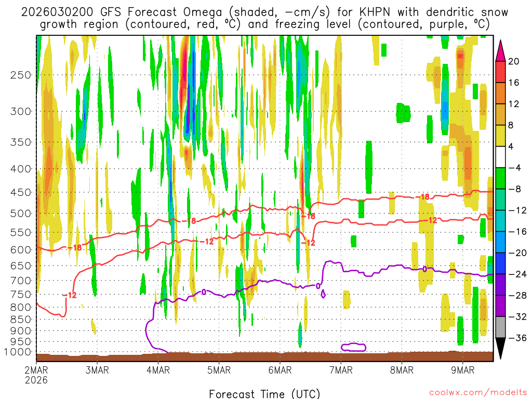This screenshot has height=399, width=532.
Task: Pick the yellow colorbar segment between 4 and 8
Action: [501, 136]
